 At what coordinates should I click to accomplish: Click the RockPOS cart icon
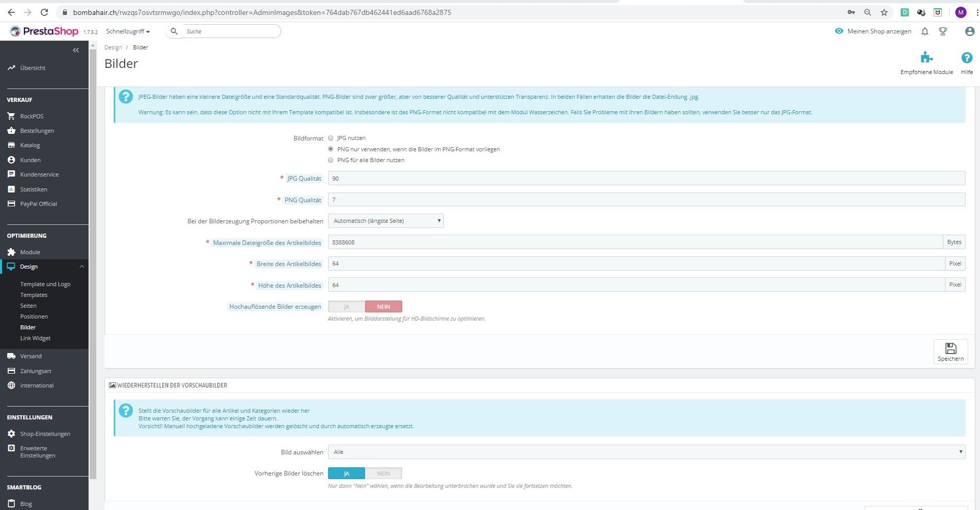[x=11, y=116]
